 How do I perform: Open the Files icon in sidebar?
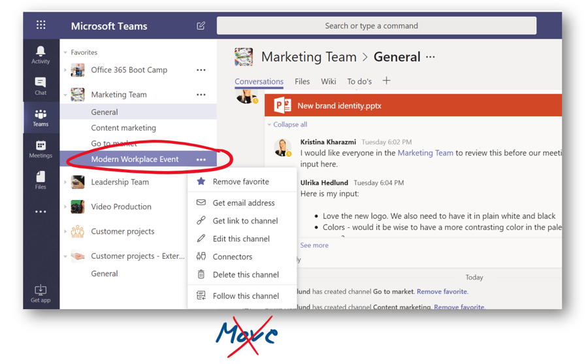tap(41, 180)
